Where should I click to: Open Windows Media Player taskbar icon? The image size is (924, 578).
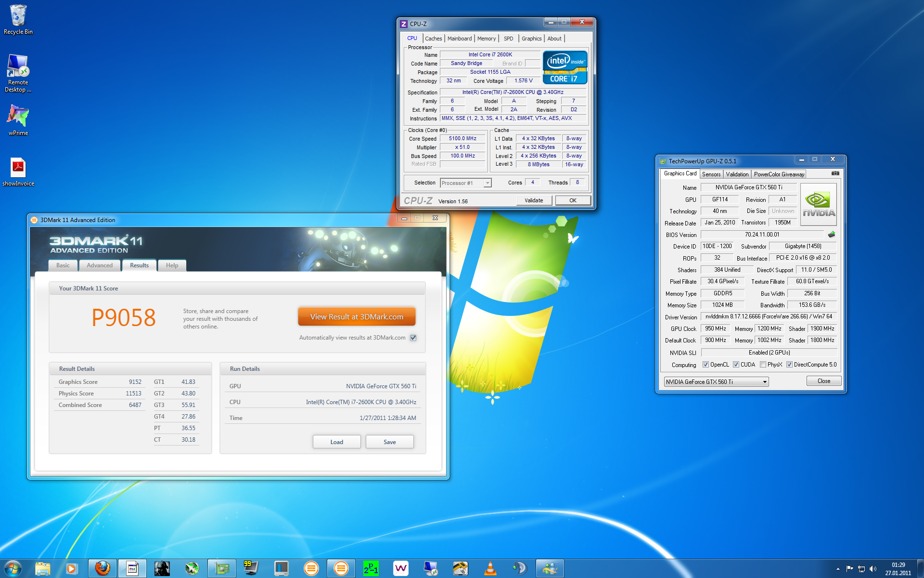(71, 568)
